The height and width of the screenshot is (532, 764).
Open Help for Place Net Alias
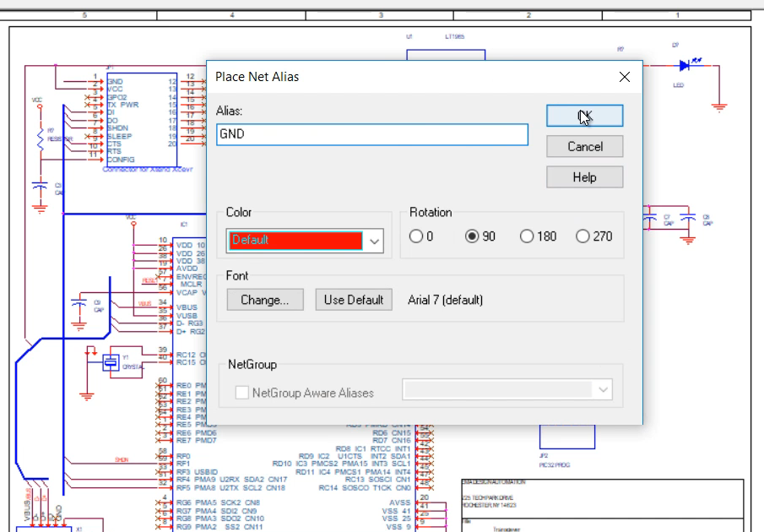point(584,177)
